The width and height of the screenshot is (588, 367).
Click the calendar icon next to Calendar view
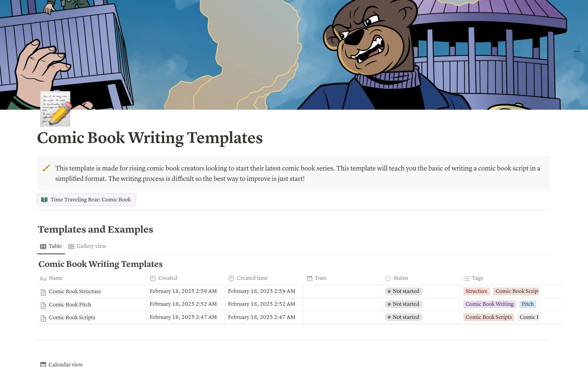click(43, 364)
